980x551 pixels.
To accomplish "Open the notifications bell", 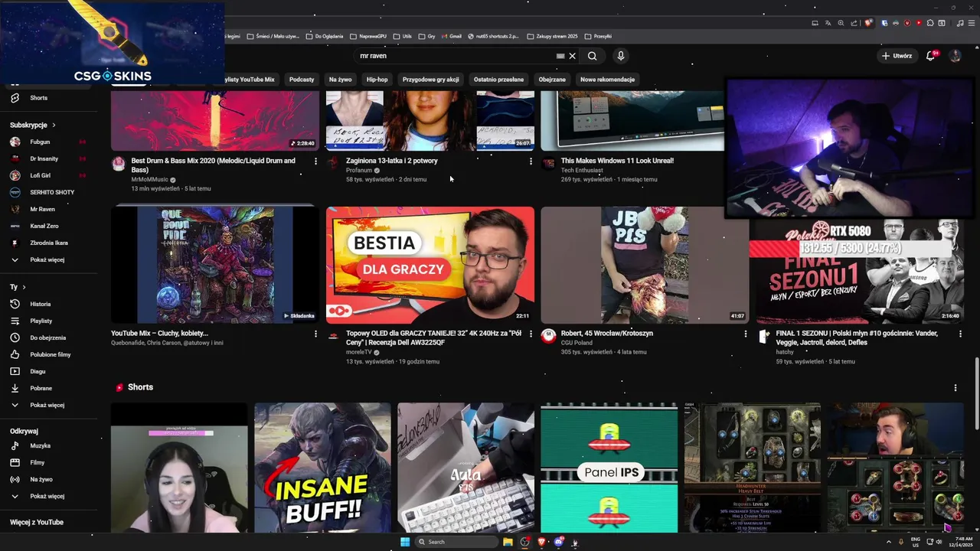I will click(x=931, y=56).
